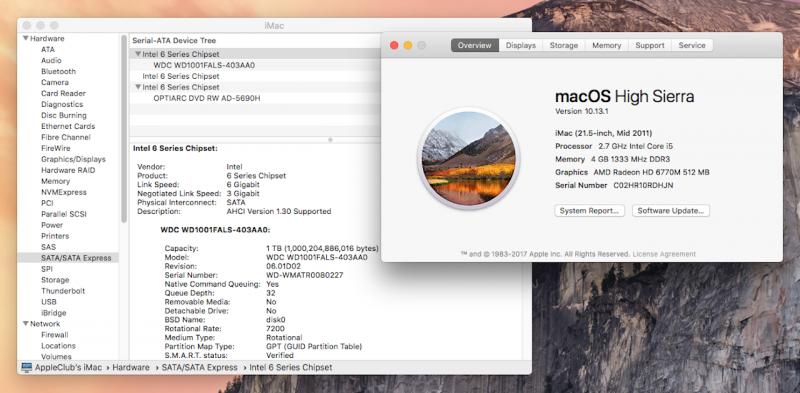Select Memory in the System Report sidebar
800x393 pixels.
pos(55,181)
